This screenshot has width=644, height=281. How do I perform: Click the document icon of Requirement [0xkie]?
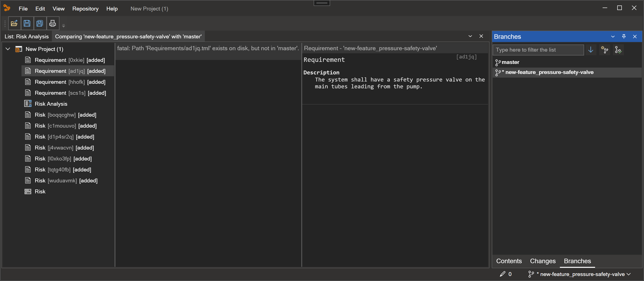click(x=28, y=60)
